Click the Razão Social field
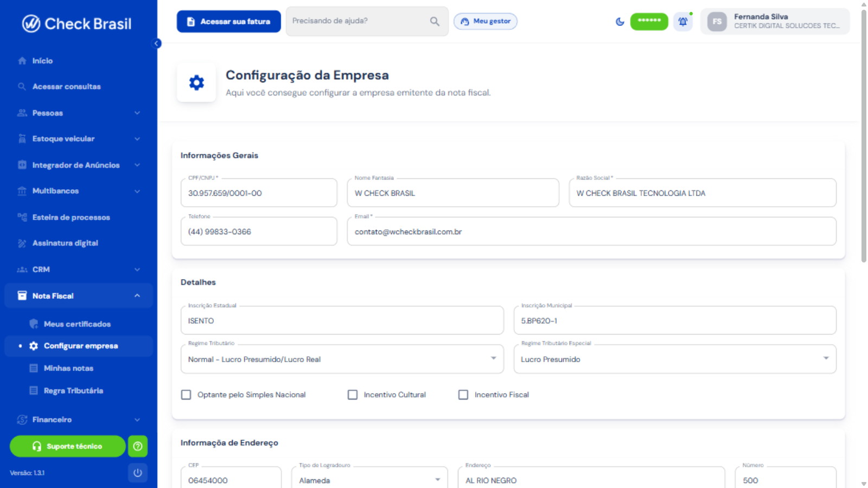This screenshot has height=488, width=868. (x=703, y=193)
